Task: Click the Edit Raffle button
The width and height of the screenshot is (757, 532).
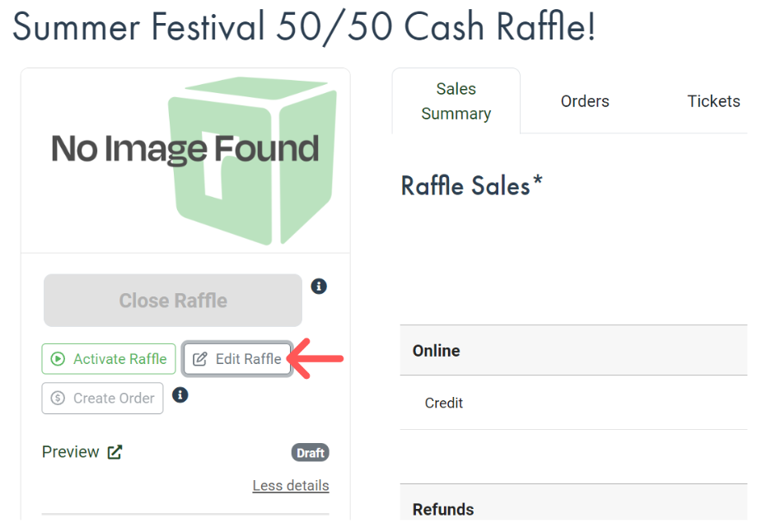Action: [236, 359]
